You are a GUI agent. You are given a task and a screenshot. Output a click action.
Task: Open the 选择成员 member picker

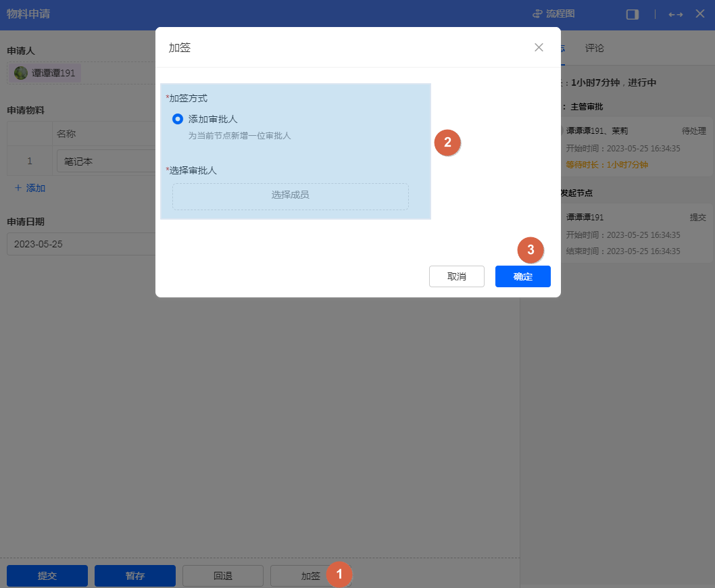[290, 195]
